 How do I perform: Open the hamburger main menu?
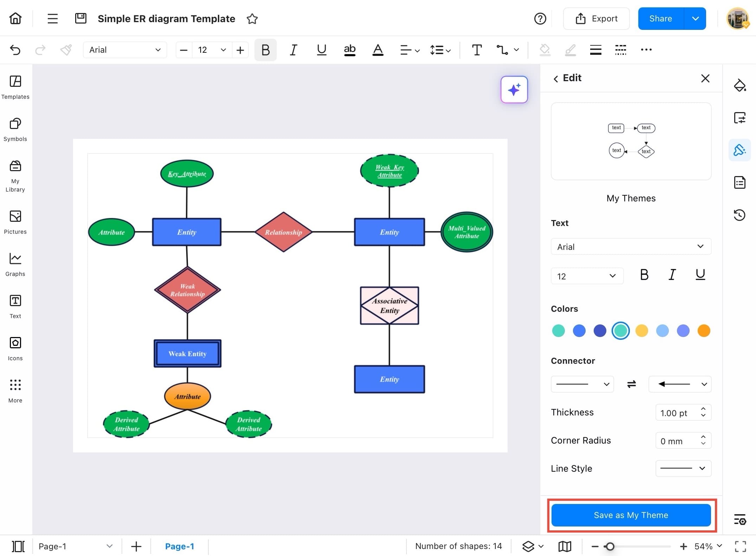point(52,19)
